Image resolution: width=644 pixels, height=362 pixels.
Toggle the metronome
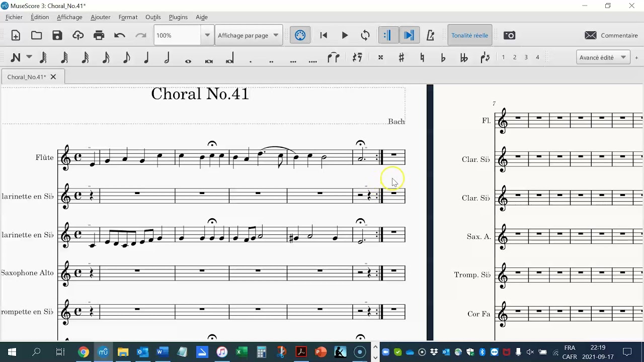coord(430,35)
